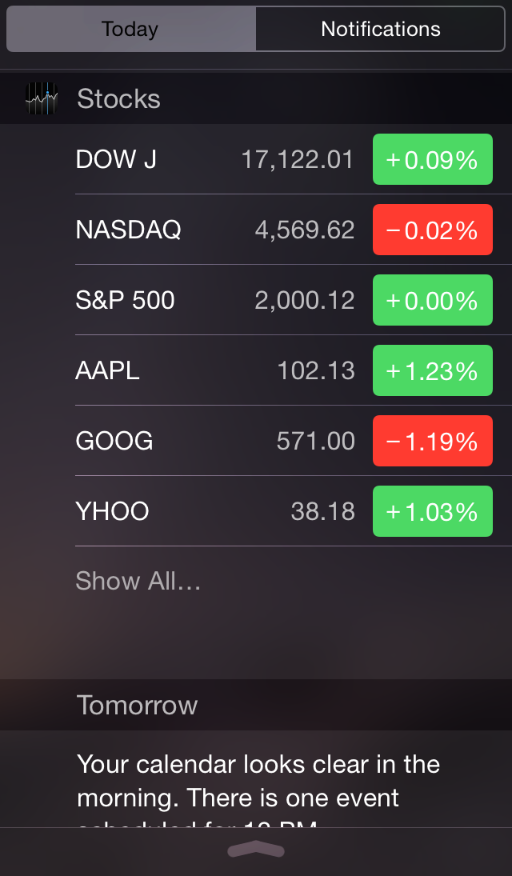Switch to the Notifications tab
The height and width of the screenshot is (876, 512).
pos(381,29)
